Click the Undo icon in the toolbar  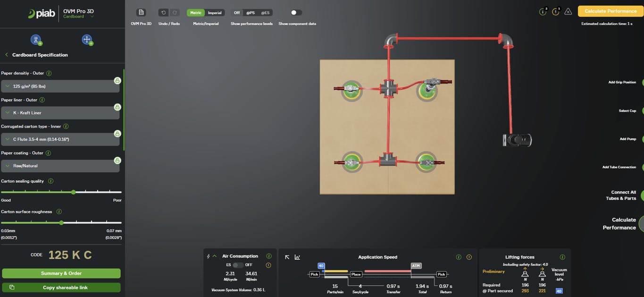[x=163, y=12]
